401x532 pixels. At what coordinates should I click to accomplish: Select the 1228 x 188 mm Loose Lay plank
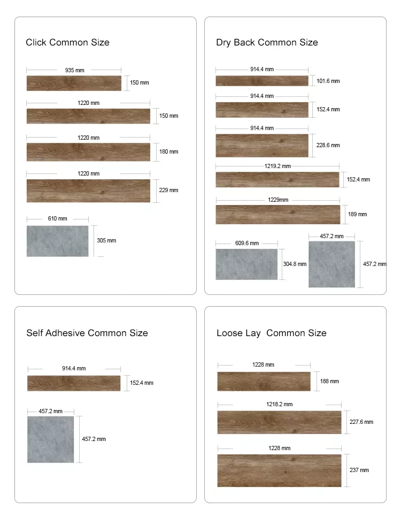pos(264,382)
